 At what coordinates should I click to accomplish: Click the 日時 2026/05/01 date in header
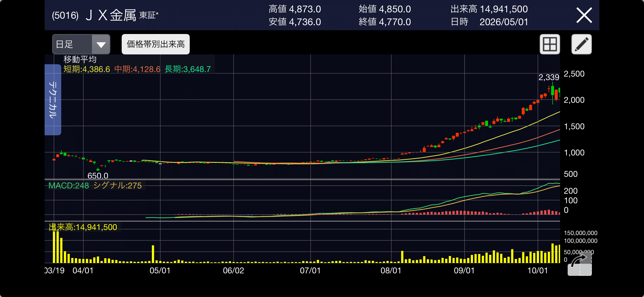pos(489,22)
